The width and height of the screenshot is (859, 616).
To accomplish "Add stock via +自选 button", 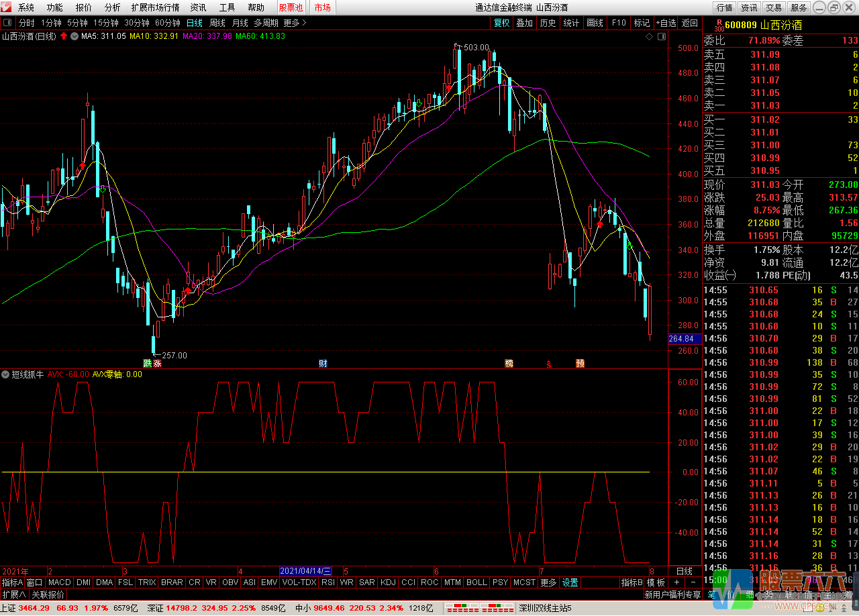I will 666,23.
